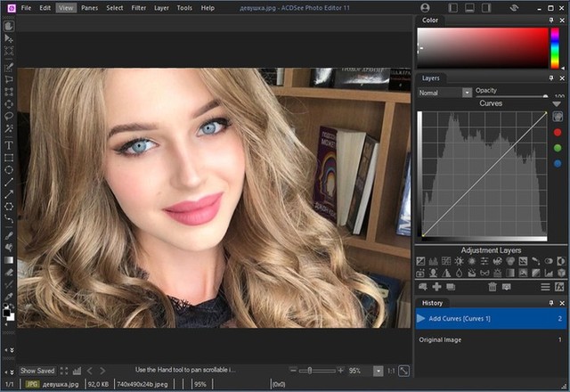Viewport: 570px width, 392px height.
Task: Expand the arrow above the curves channels
Action: [x=558, y=104]
